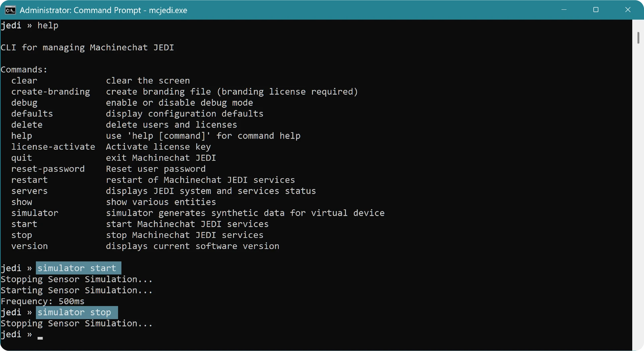644x351 pixels.
Task: Click 'Starting Sensor Simulation...' output line
Action: [x=77, y=290]
